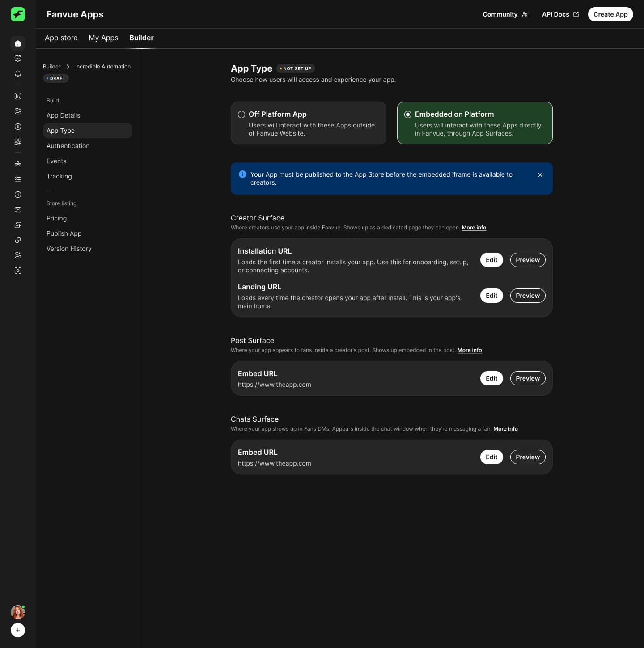This screenshot has height=648, width=644.
Task: Click Incredible Automation breadcrumb
Action: (x=103, y=67)
